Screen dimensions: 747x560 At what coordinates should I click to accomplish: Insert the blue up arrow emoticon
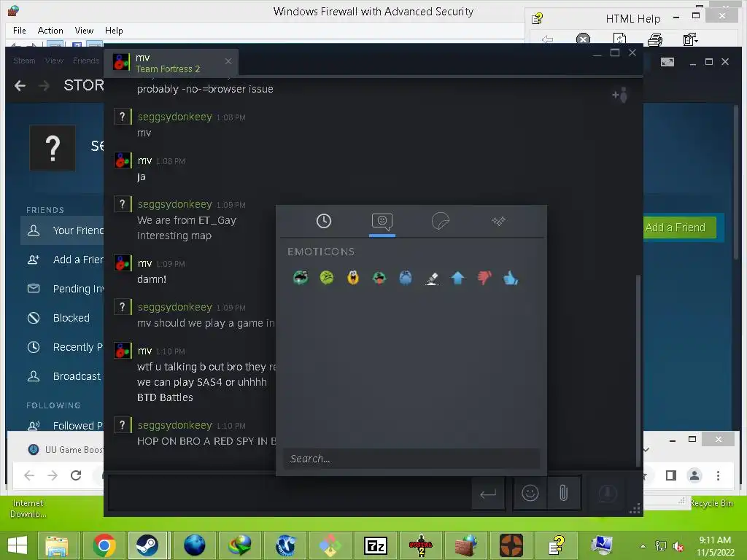[x=458, y=278]
